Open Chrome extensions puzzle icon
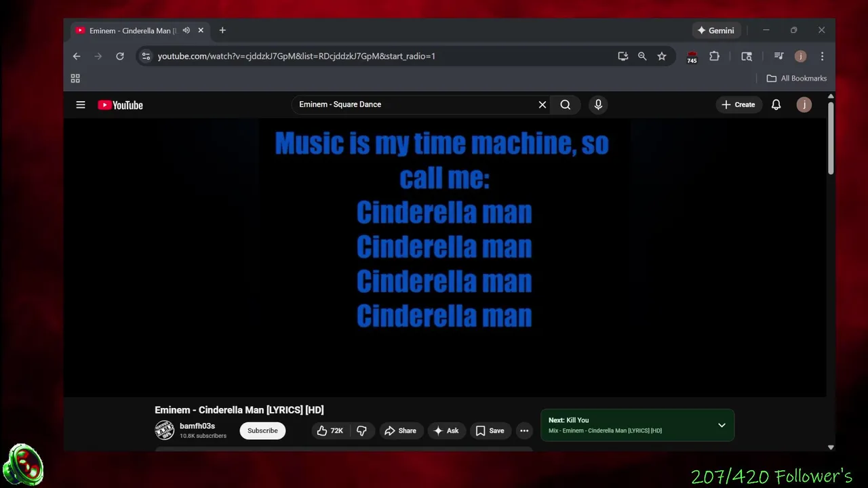The width and height of the screenshot is (868, 488). (x=714, y=56)
